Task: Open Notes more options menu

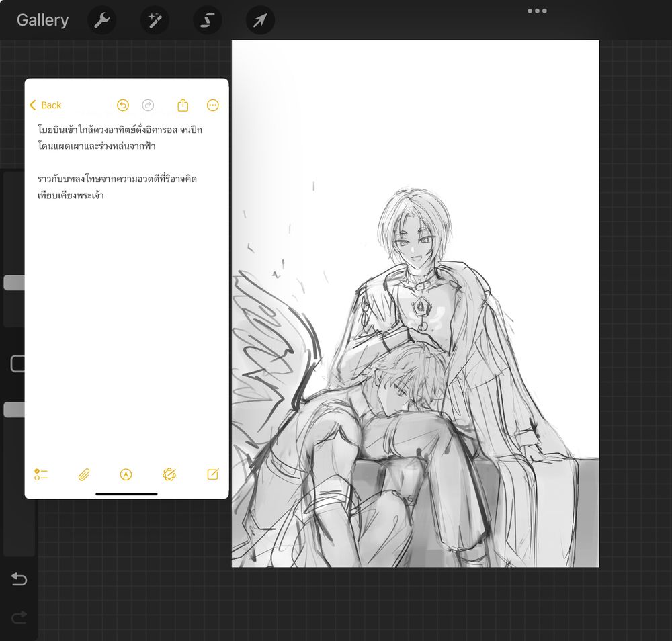Action: 212,105
